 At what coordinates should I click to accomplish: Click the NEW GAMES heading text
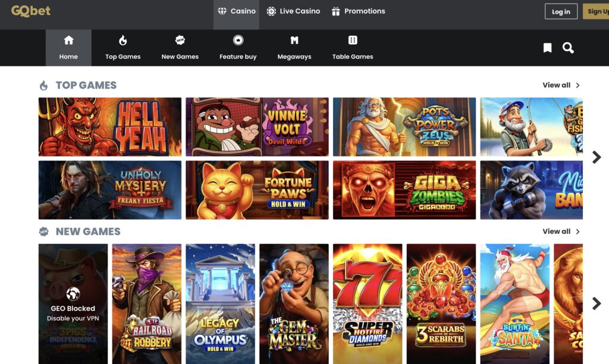click(x=88, y=231)
